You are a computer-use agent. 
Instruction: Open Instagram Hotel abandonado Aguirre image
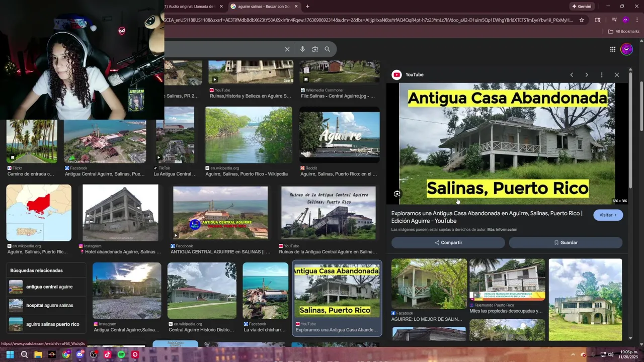pos(120,213)
